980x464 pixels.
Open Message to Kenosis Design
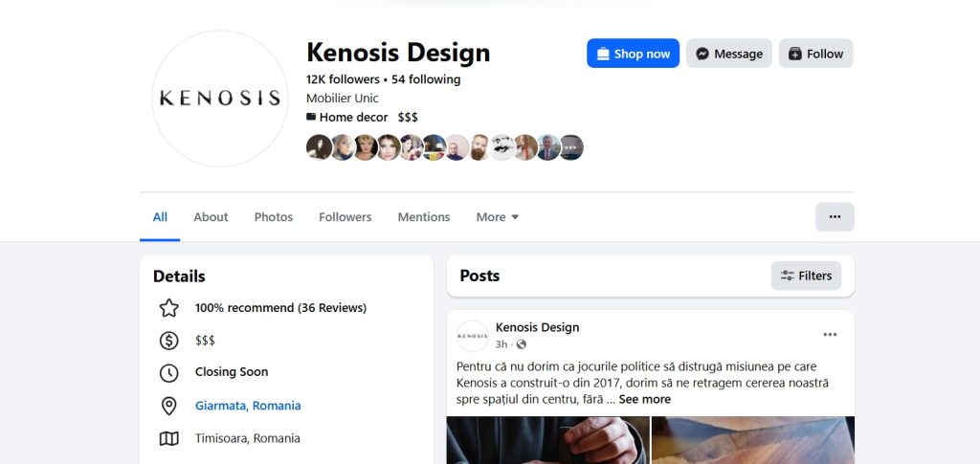point(729,54)
